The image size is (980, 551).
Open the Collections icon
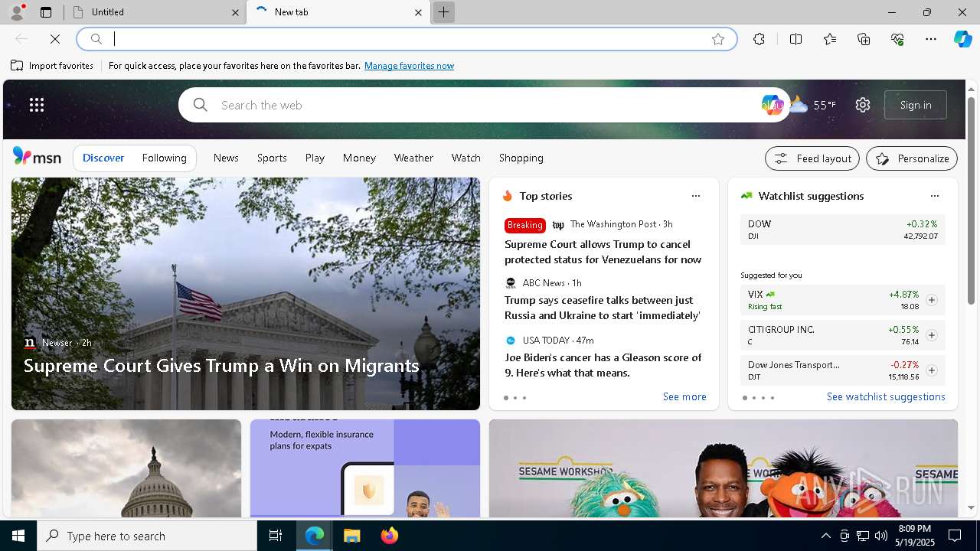click(864, 39)
